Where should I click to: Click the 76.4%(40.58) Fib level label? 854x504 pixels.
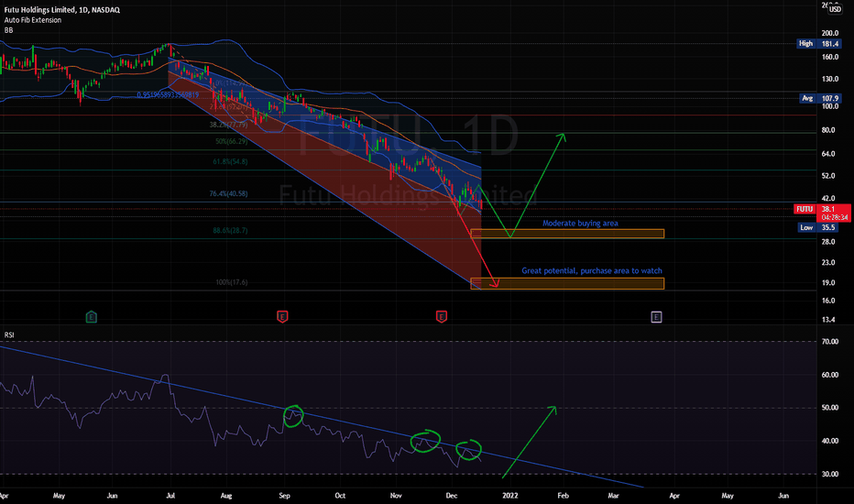pyautogui.click(x=228, y=193)
